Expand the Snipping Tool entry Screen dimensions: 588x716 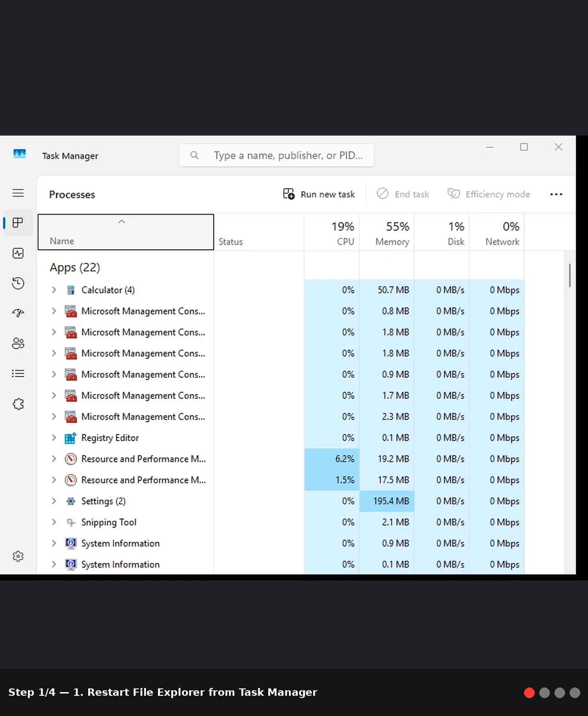point(54,522)
